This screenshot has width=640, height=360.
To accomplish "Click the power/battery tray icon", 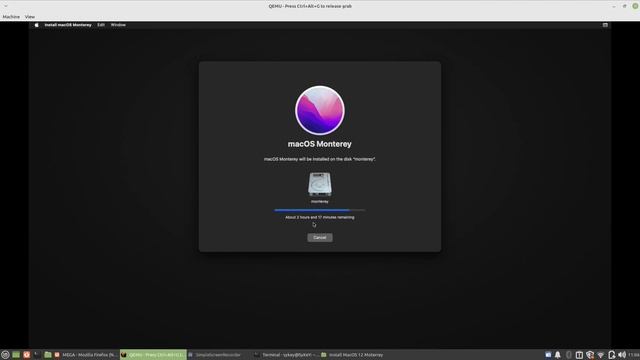I will [611, 355].
